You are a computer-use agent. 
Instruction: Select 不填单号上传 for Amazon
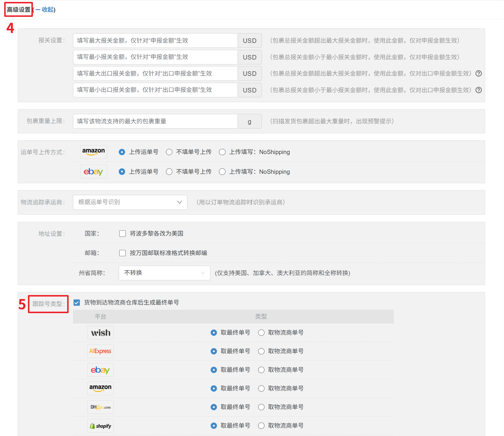tap(169, 152)
